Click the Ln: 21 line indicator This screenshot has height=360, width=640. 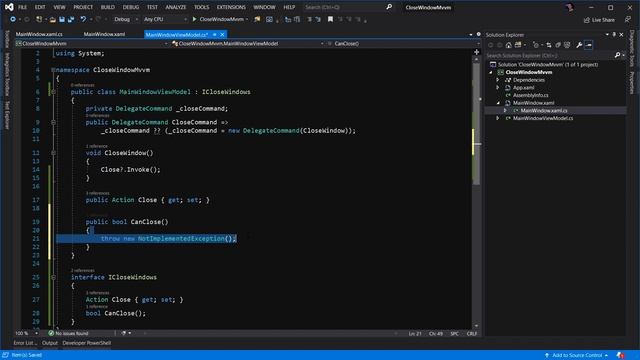click(415, 333)
